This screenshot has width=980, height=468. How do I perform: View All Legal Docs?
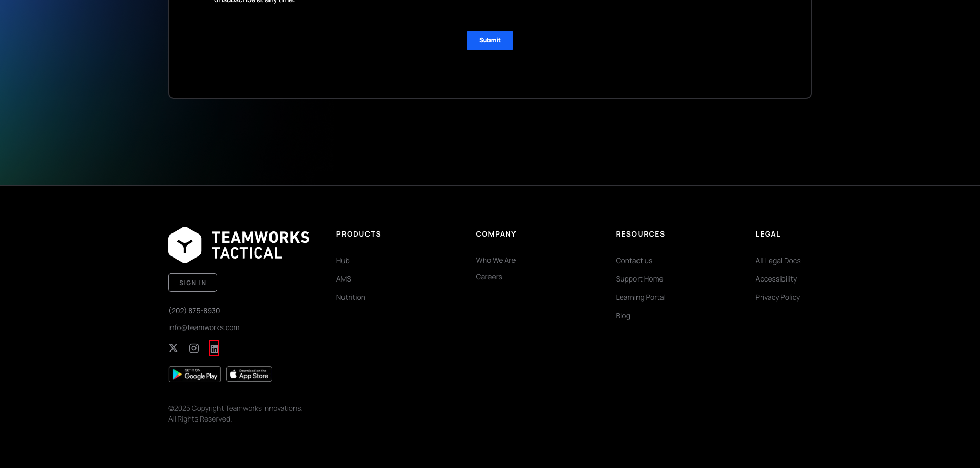(x=778, y=260)
